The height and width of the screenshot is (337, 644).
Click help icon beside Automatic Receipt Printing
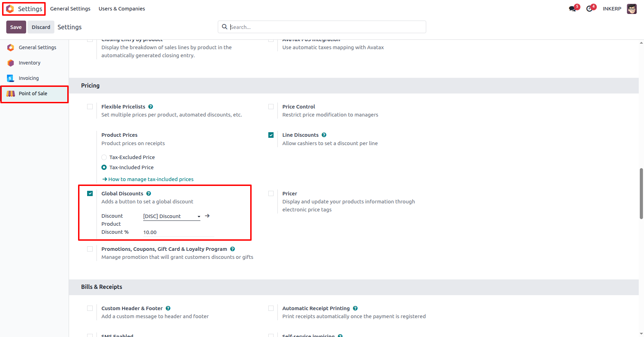(355, 308)
